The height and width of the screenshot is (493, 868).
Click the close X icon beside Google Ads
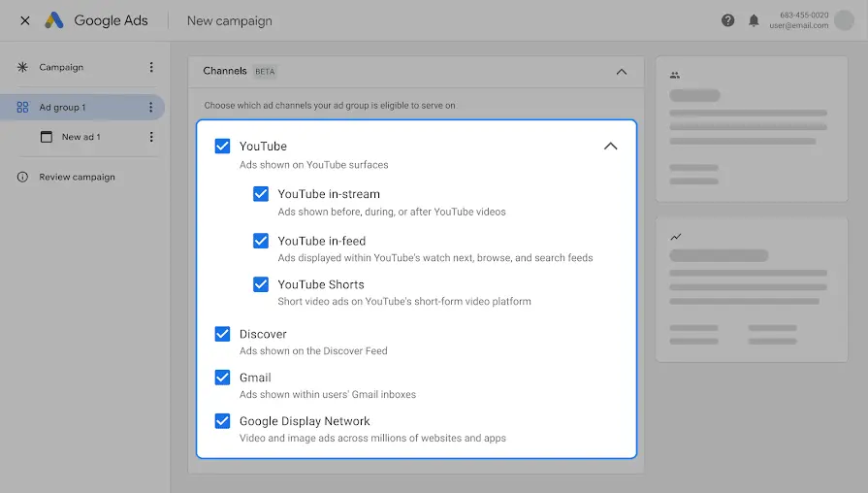[24, 20]
